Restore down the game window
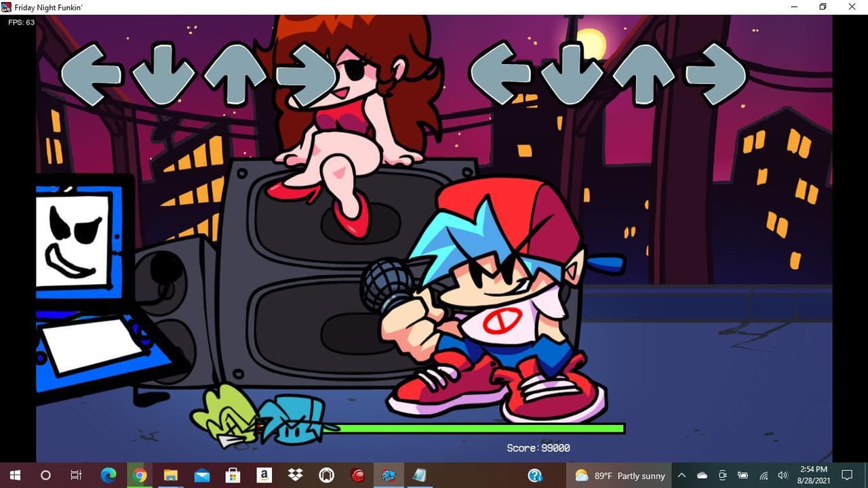Screen dimensions: 868x488 point(823,7)
